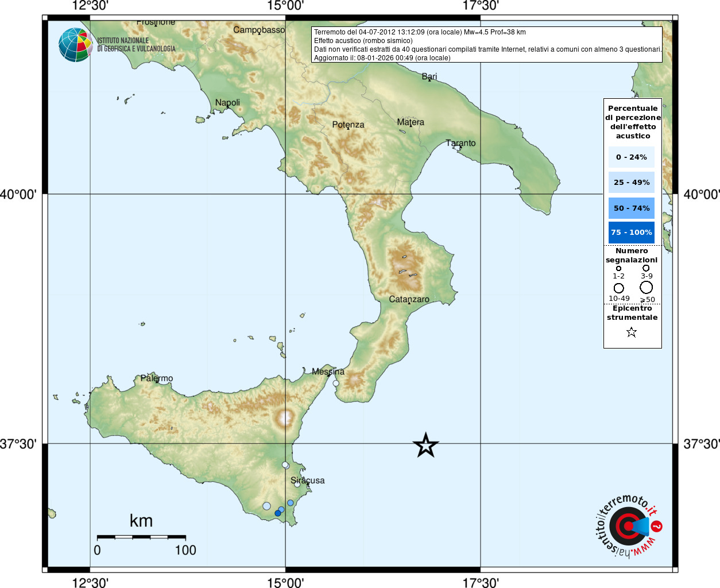Click the 75 - 100% legend swatch
Image resolution: width=720 pixels, height=588 pixels.
pos(632,233)
